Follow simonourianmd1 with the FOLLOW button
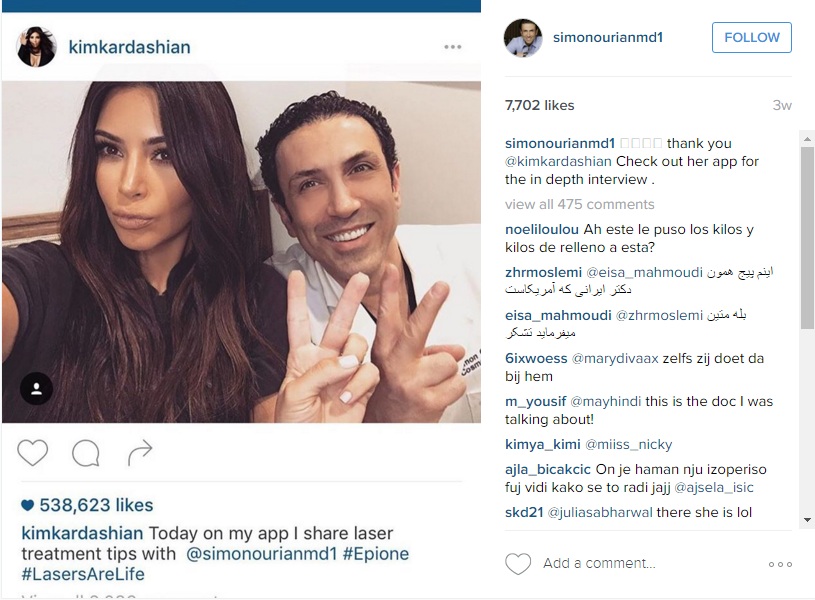The width and height of the screenshot is (815, 600). click(x=752, y=37)
